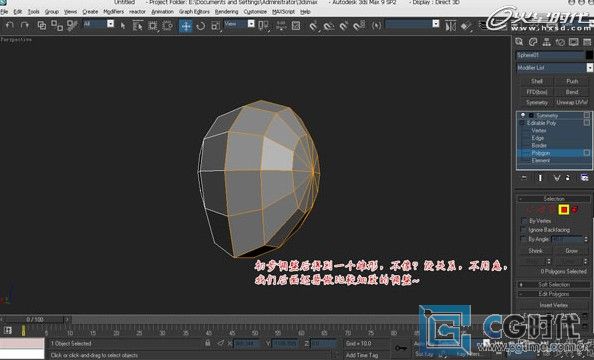Viewport: 594px width, 360px height.
Task: Click the object color swatch beside Sphere01
Action: pos(589,55)
